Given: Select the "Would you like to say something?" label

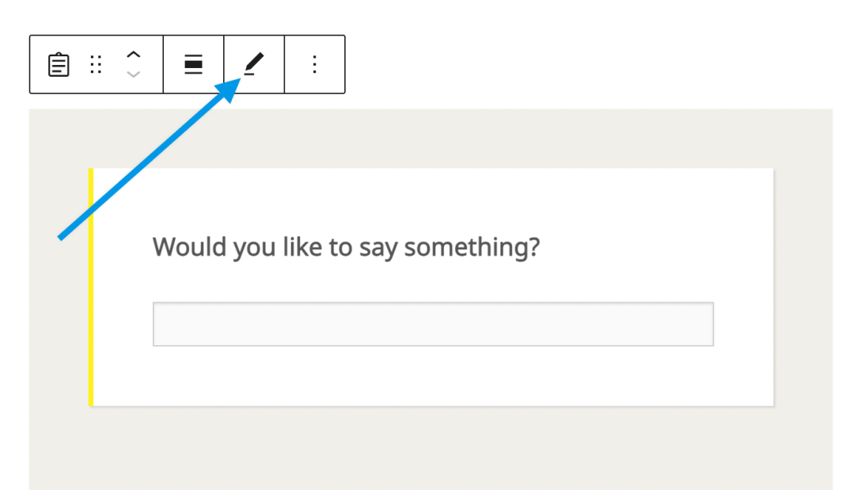Looking at the screenshot, I should click(346, 247).
